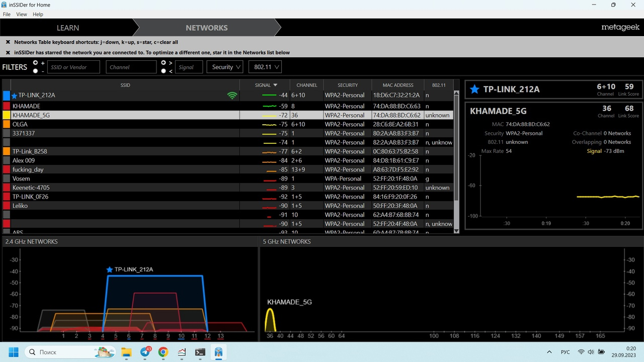Select the less-than signal filter radio button
The width and height of the screenshot is (644, 362).
[164, 71]
